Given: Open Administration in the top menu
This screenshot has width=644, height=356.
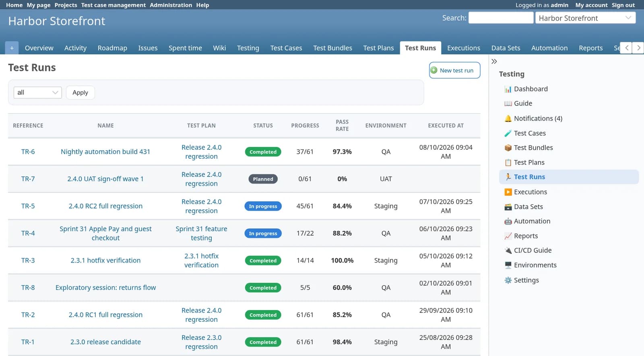Looking at the screenshot, I should [x=171, y=5].
